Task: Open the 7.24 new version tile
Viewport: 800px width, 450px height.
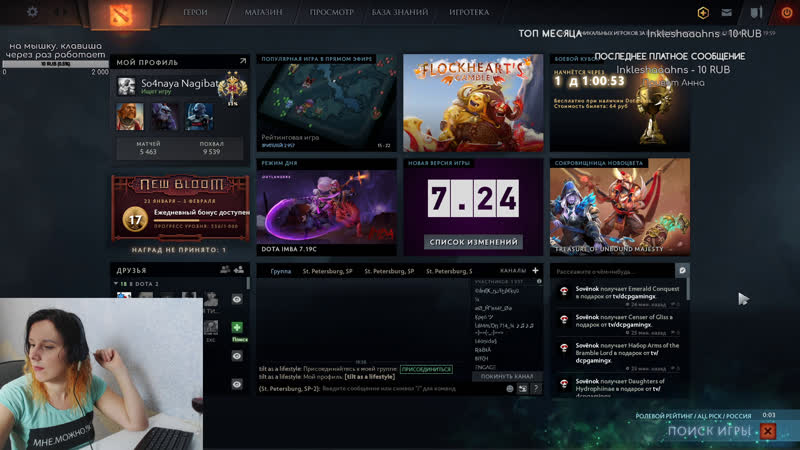Action: click(x=473, y=207)
